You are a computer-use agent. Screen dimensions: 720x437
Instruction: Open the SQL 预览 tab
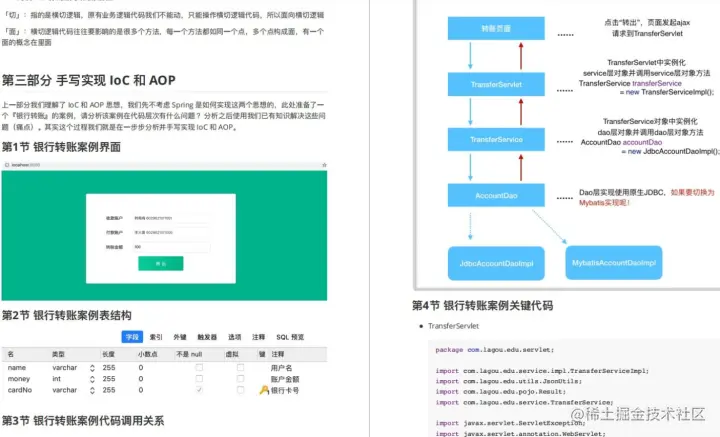(x=290, y=337)
